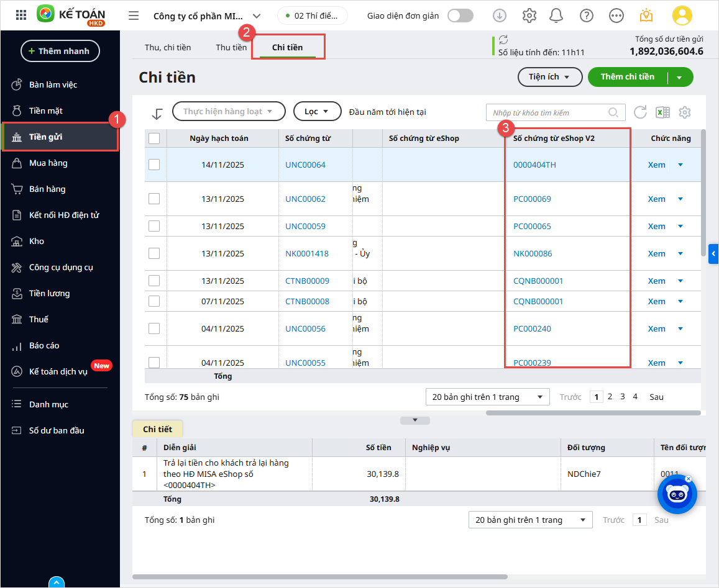Open voucher link UNC00062
Viewport: 719px width, 588px height.
point(305,199)
